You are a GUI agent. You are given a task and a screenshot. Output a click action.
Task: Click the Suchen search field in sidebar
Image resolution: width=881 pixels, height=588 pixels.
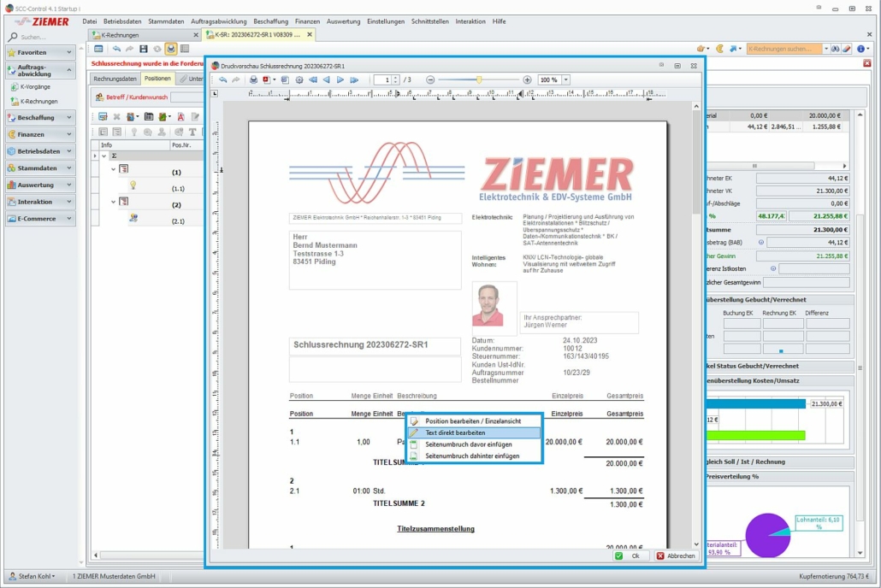[x=45, y=37]
